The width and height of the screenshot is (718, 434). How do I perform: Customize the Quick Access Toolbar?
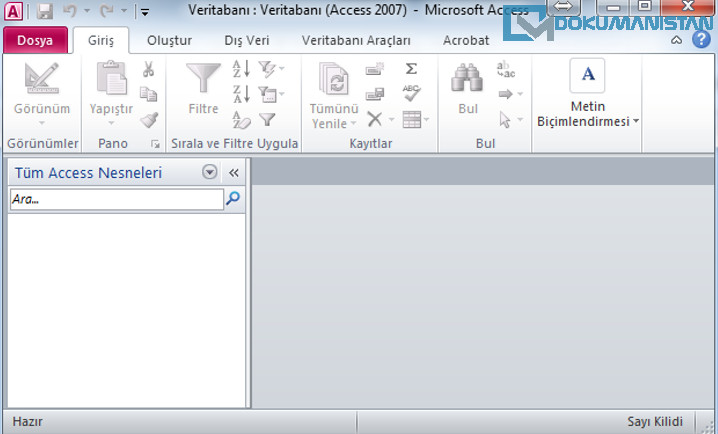coord(145,12)
